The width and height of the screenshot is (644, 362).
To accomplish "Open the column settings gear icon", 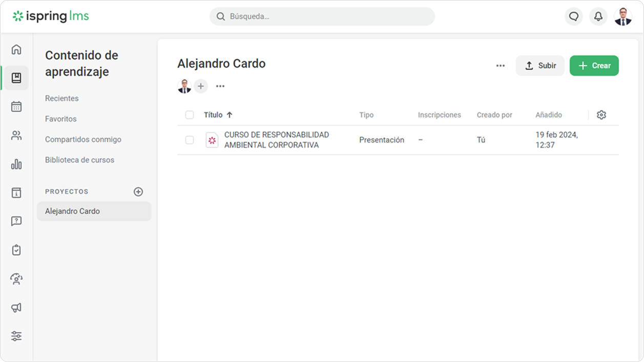I will point(601,115).
